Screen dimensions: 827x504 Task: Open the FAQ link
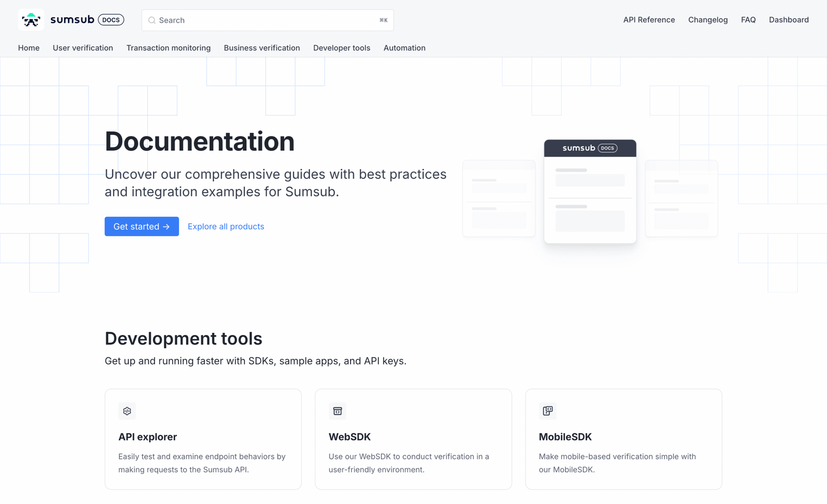(x=748, y=20)
